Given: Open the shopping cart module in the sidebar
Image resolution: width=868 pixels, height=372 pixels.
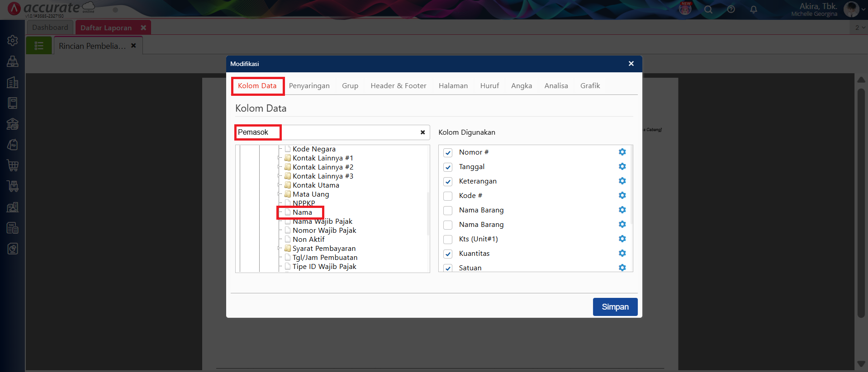Looking at the screenshot, I should [x=13, y=165].
